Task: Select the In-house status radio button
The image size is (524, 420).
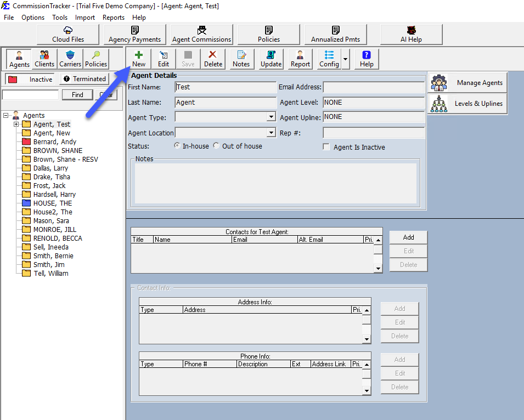Action: click(177, 146)
